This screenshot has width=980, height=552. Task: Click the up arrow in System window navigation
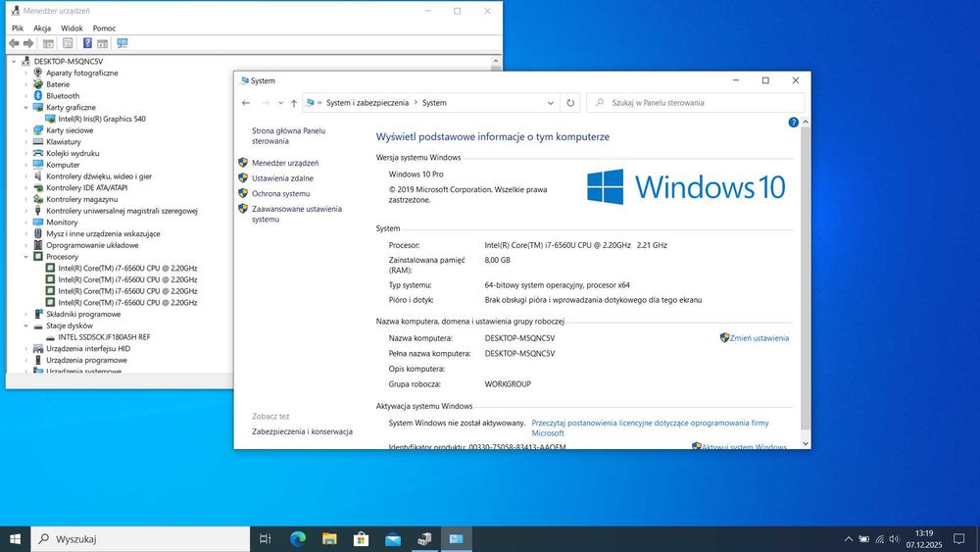coord(294,103)
